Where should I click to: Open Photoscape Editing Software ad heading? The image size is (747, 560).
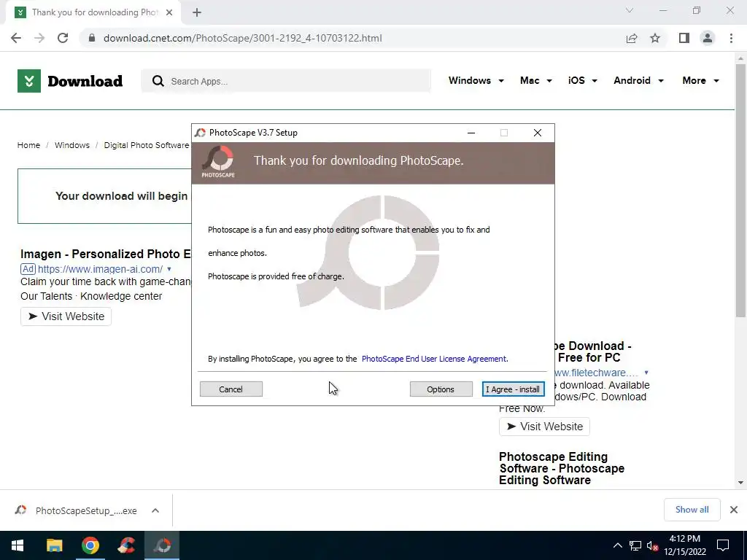tap(562, 468)
